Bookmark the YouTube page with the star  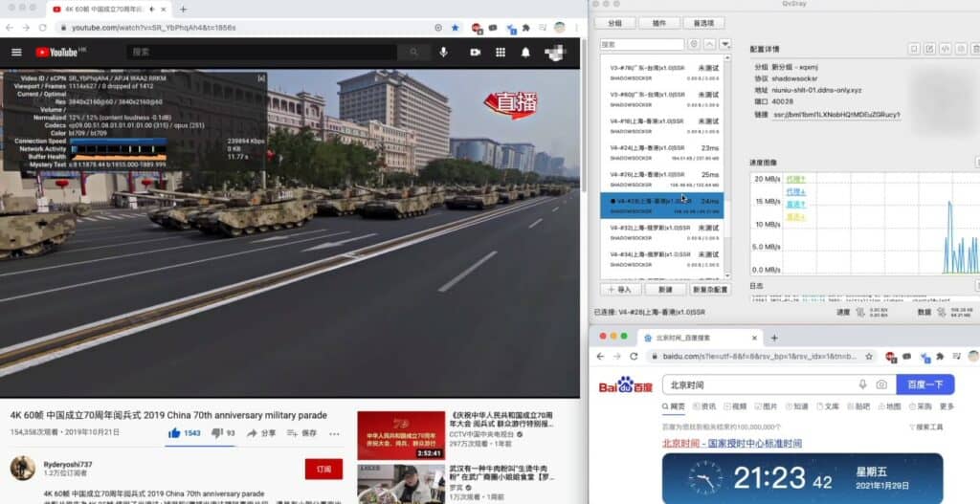pos(455,28)
